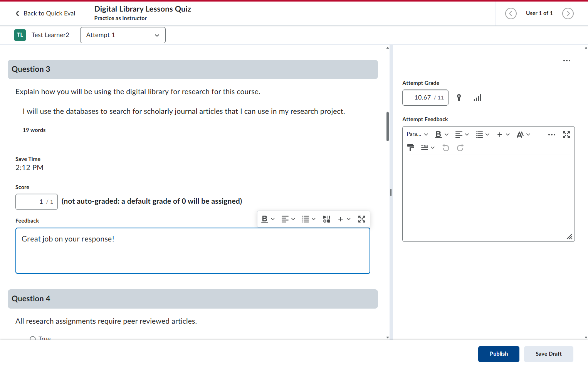588x368 pixels.
Task: Open list dropdown in Attempt Feedback toolbar
Action: click(x=482, y=134)
